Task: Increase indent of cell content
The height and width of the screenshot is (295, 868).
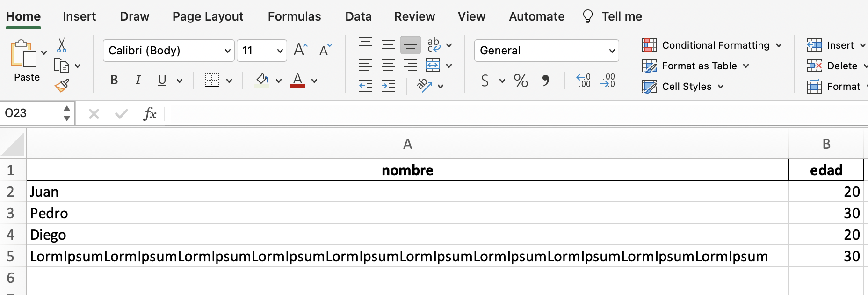Action: coord(388,86)
